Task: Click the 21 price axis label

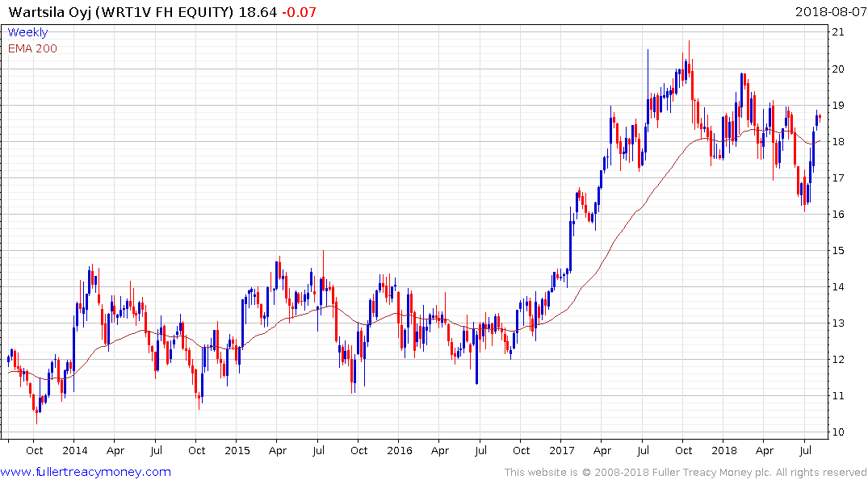Action: point(838,32)
